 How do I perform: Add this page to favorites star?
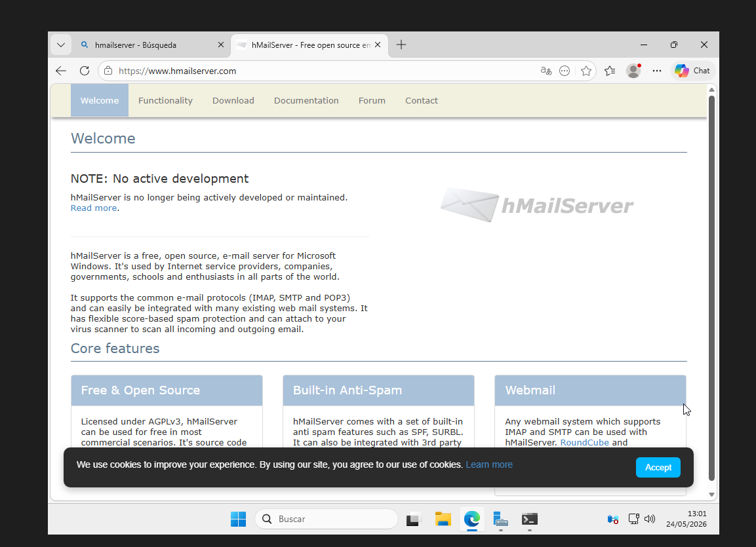tap(586, 71)
